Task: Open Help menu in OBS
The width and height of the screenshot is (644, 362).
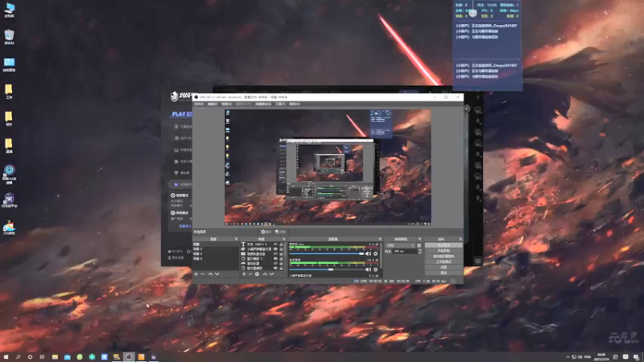Action: coord(295,105)
